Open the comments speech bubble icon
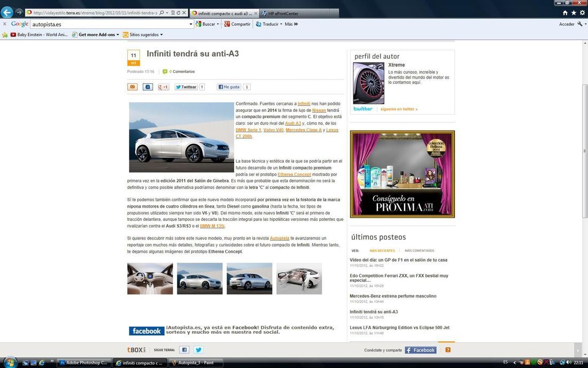This screenshot has height=368, width=588. click(165, 72)
